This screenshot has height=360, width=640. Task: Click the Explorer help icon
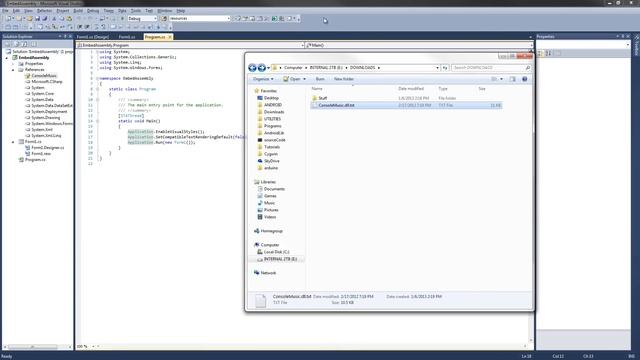pos(524,79)
